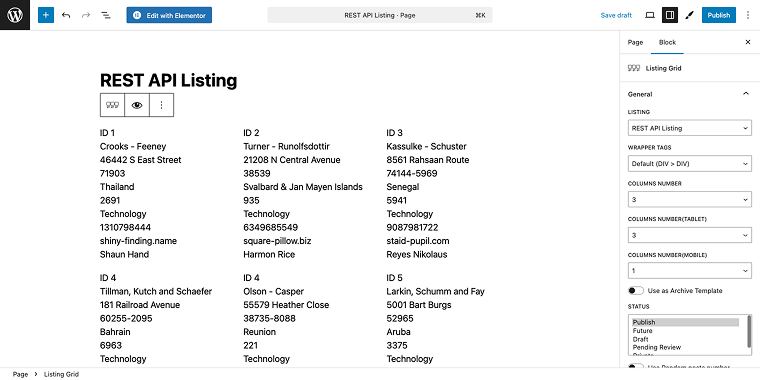Select Draft in the Status list
The width and height of the screenshot is (760, 380).
pos(685,339)
